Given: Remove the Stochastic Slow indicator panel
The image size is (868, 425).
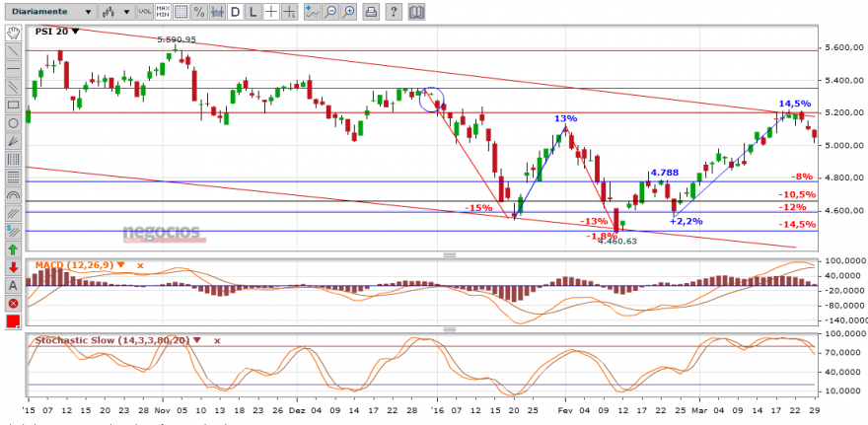Looking at the screenshot, I should click(x=217, y=340).
